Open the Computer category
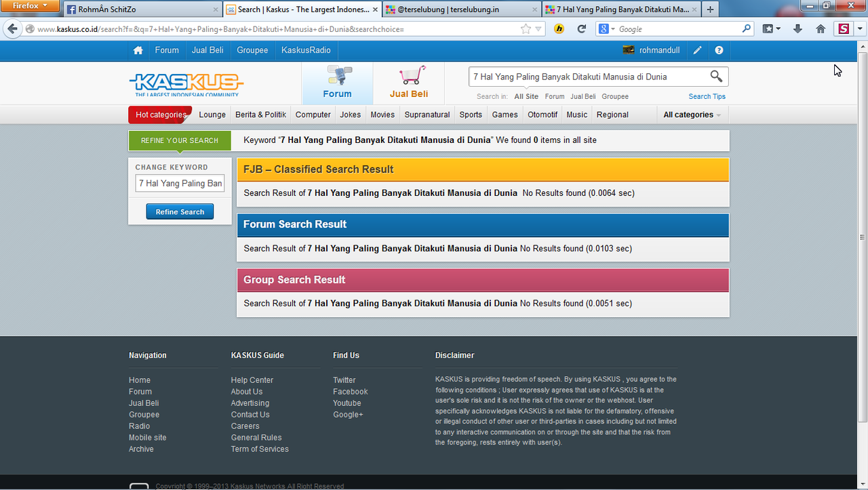Viewport: 868px width, 490px height. (x=313, y=115)
